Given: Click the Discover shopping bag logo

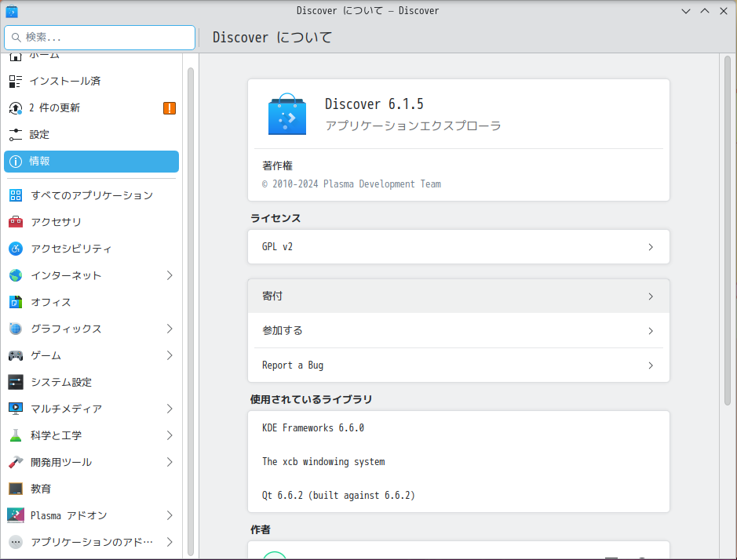Looking at the screenshot, I should (287, 115).
